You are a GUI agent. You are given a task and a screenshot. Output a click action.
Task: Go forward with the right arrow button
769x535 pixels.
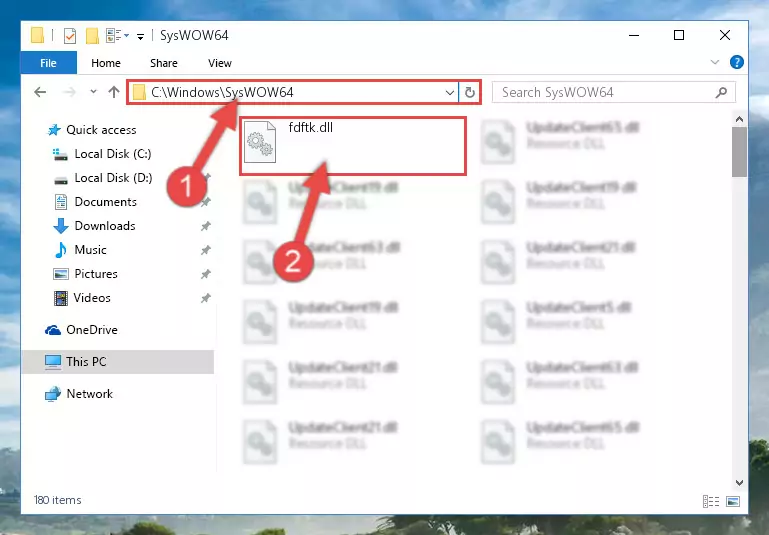(x=70, y=92)
